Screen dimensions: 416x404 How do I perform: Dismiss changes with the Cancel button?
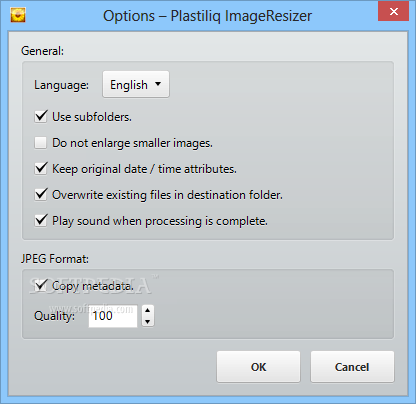[352, 367]
